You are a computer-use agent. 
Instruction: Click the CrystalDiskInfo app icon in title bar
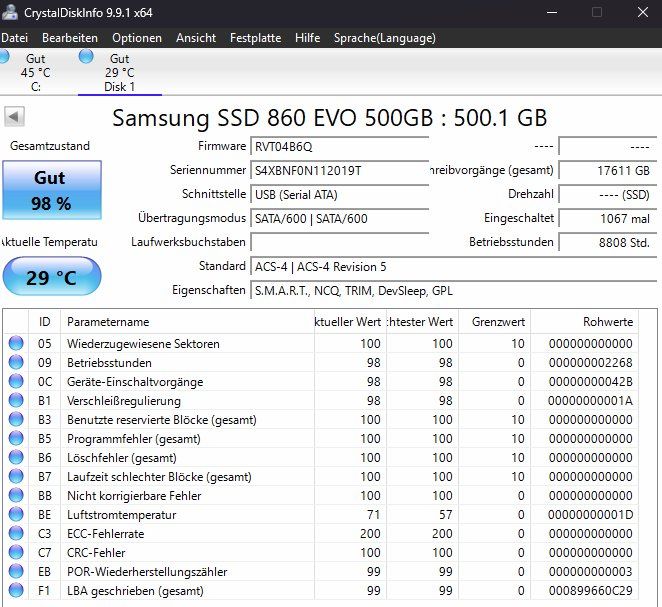point(9,12)
